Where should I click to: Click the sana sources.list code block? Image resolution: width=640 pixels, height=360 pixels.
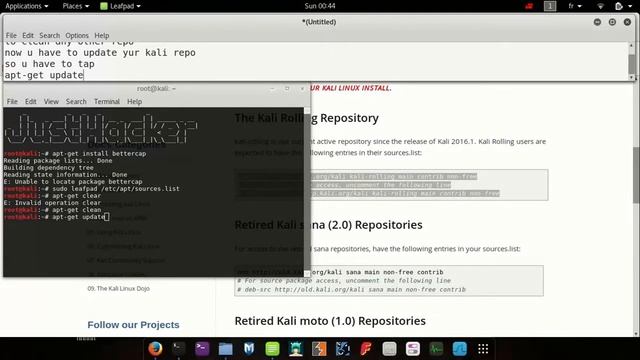[389, 281]
